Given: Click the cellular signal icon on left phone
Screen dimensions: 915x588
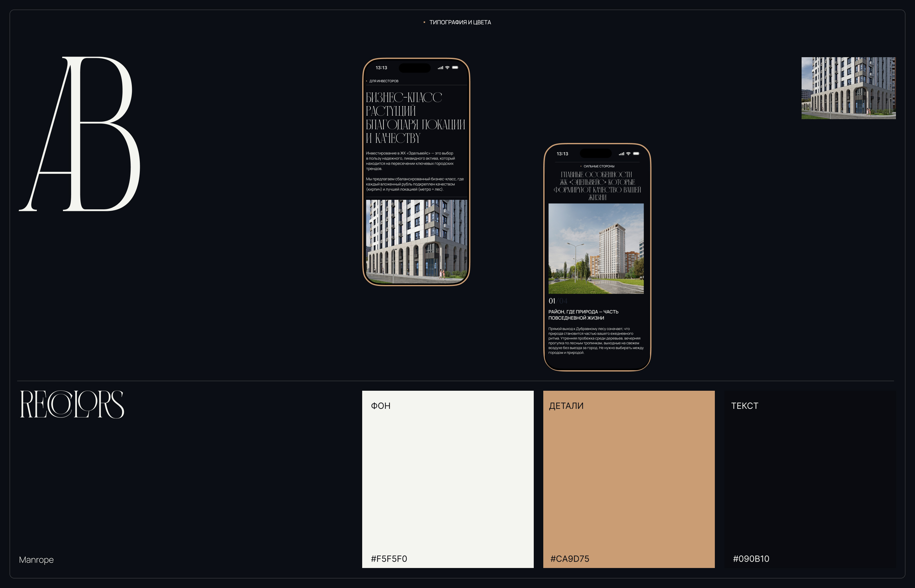Looking at the screenshot, I should pos(440,68).
